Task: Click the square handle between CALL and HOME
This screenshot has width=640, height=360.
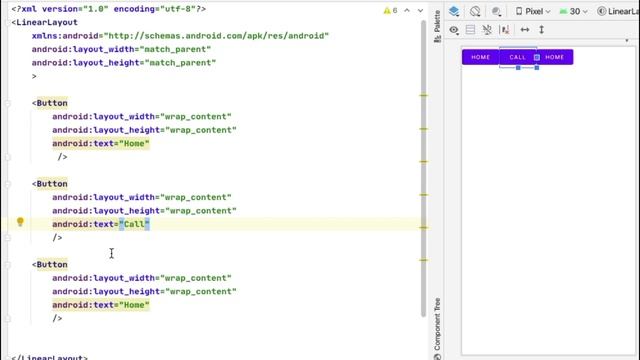Action: [537, 58]
